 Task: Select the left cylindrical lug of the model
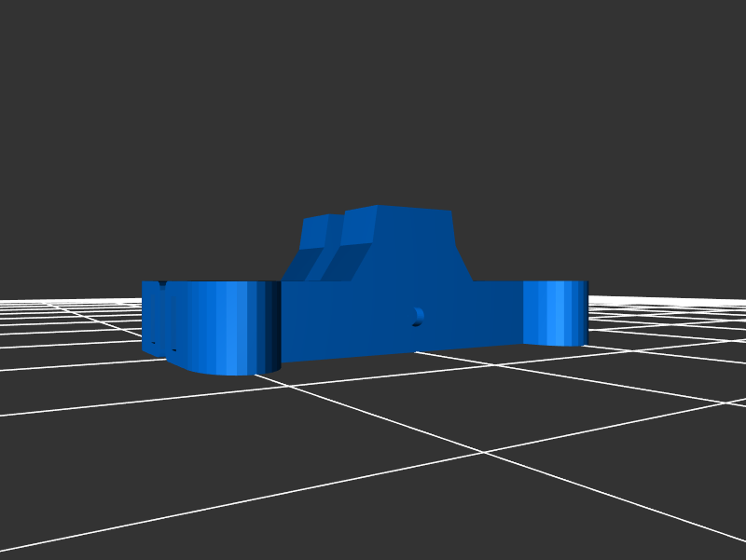pos(214,326)
